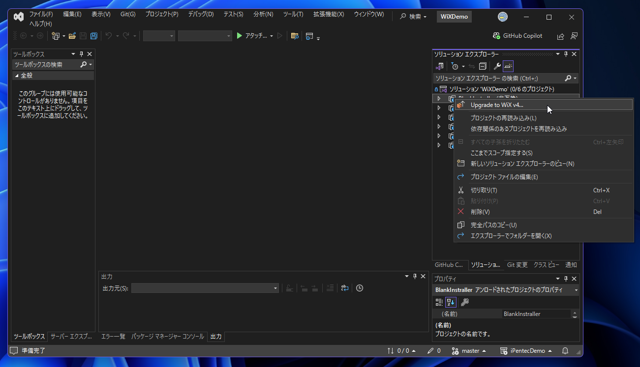Click the BlankInstaller name value field

[x=536, y=314]
